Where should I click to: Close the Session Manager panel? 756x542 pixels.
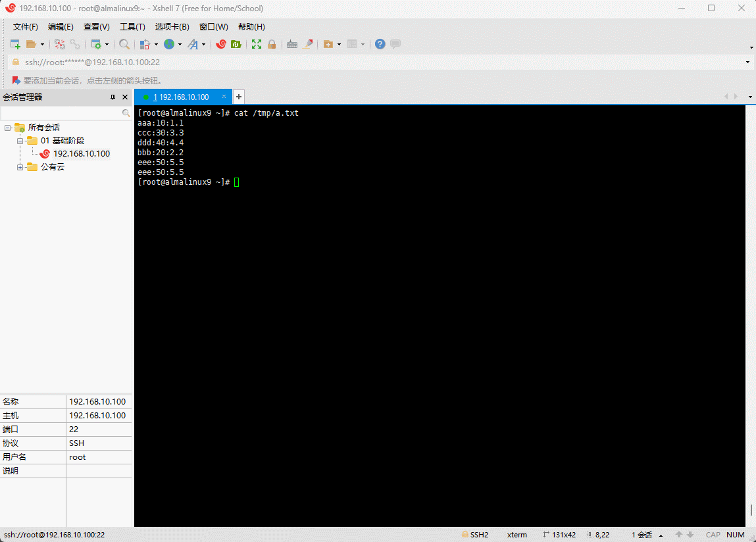coord(125,97)
